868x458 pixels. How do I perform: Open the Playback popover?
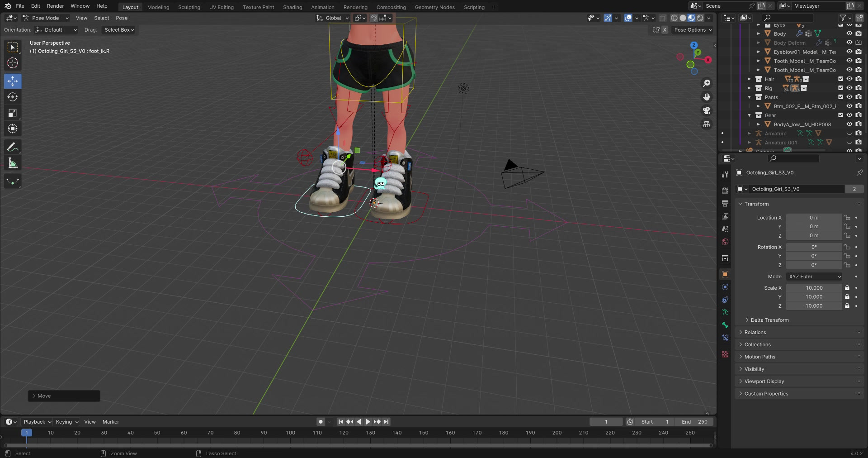[x=37, y=422]
